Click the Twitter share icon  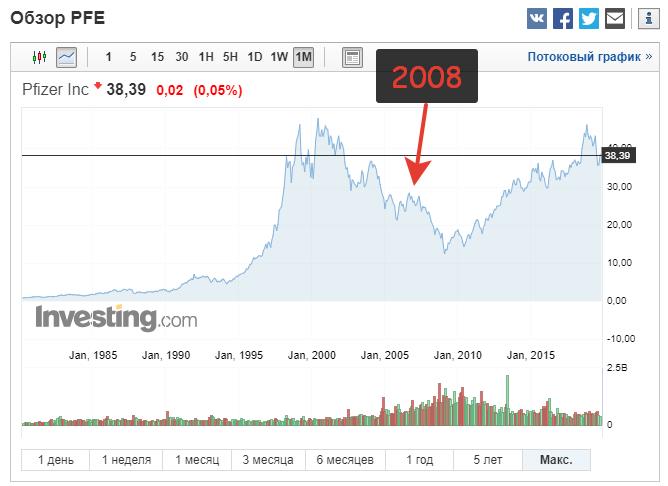click(x=589, y=18)
